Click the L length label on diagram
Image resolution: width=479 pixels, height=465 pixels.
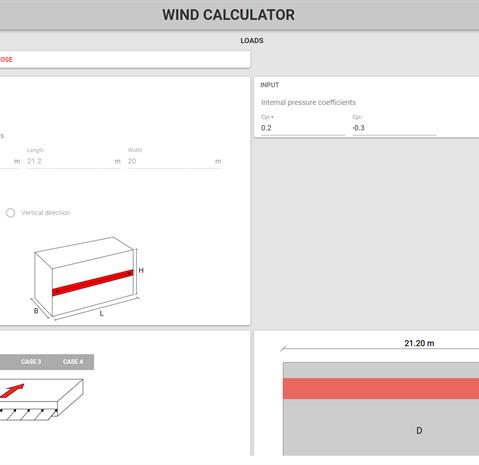click(x=102, y=314)
